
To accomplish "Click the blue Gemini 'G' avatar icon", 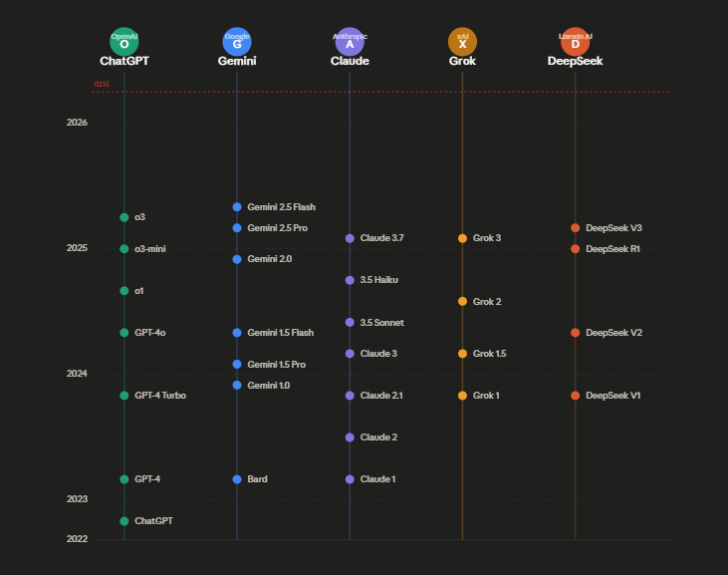I will coord(237,41).
